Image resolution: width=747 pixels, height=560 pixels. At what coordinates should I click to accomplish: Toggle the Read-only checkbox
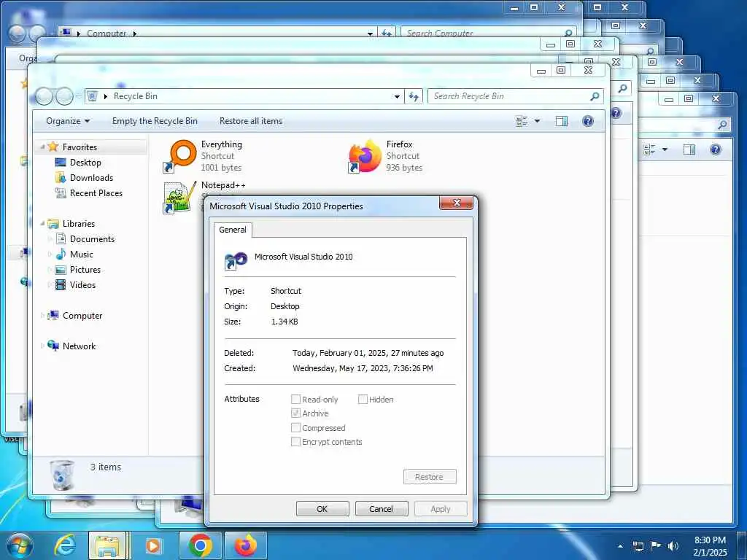click(x=295, y=399)
